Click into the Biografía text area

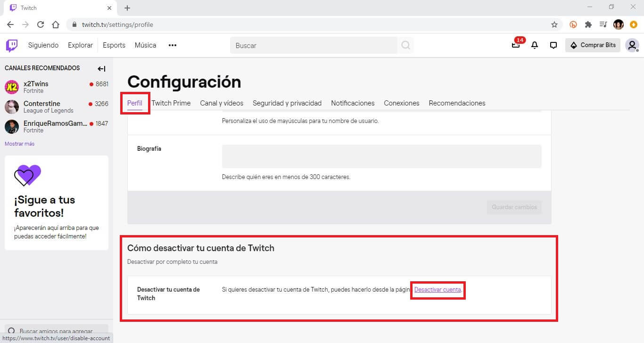coord(382,156)
